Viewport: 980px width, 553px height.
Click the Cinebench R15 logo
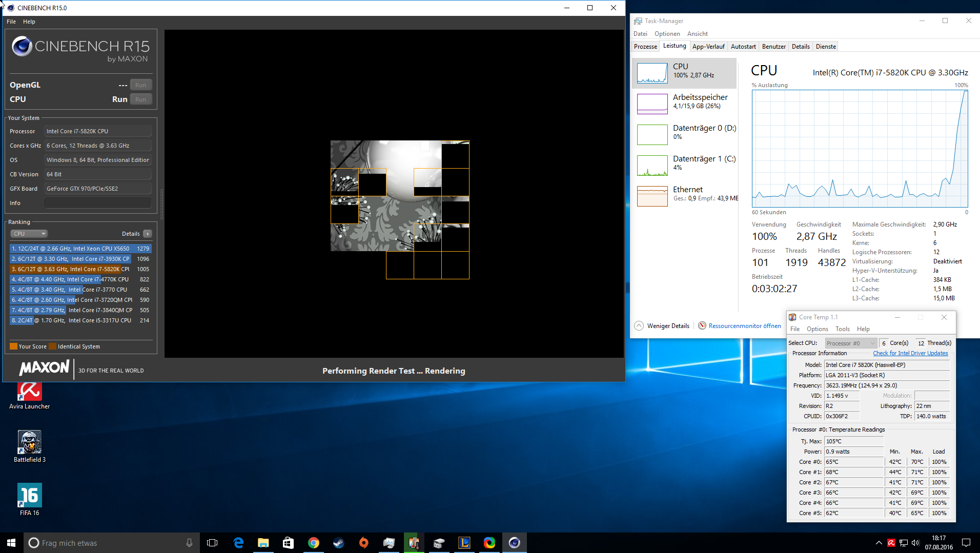pyautogui.click(x=80, y=50)
